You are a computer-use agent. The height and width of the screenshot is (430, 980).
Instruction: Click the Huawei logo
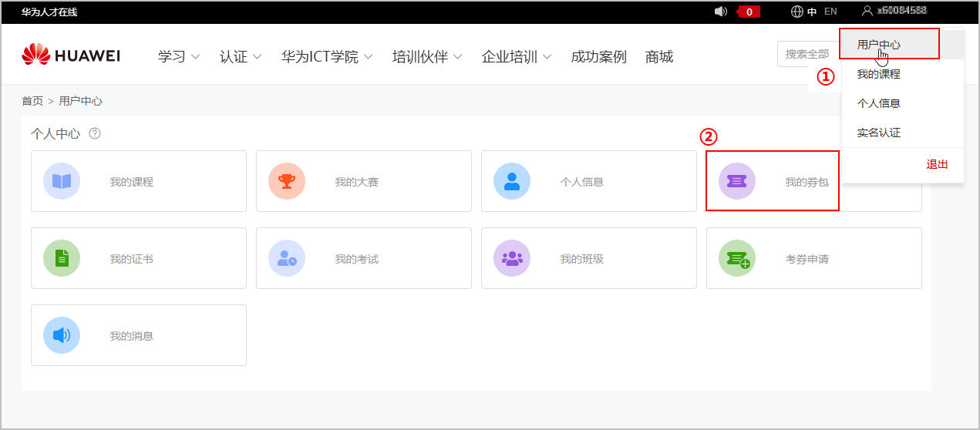71,55
